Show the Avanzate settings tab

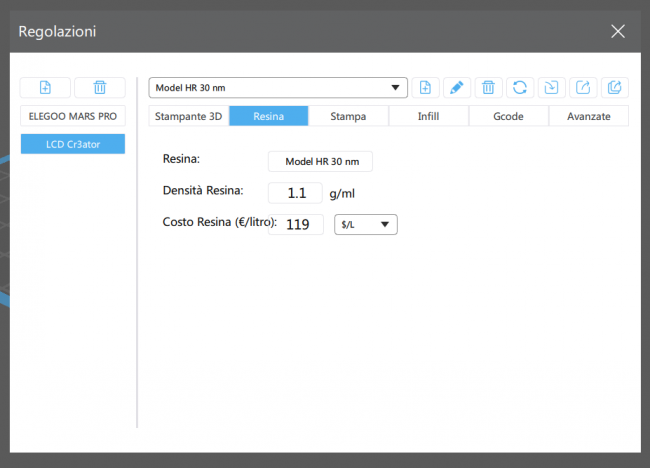coord(589,116)
